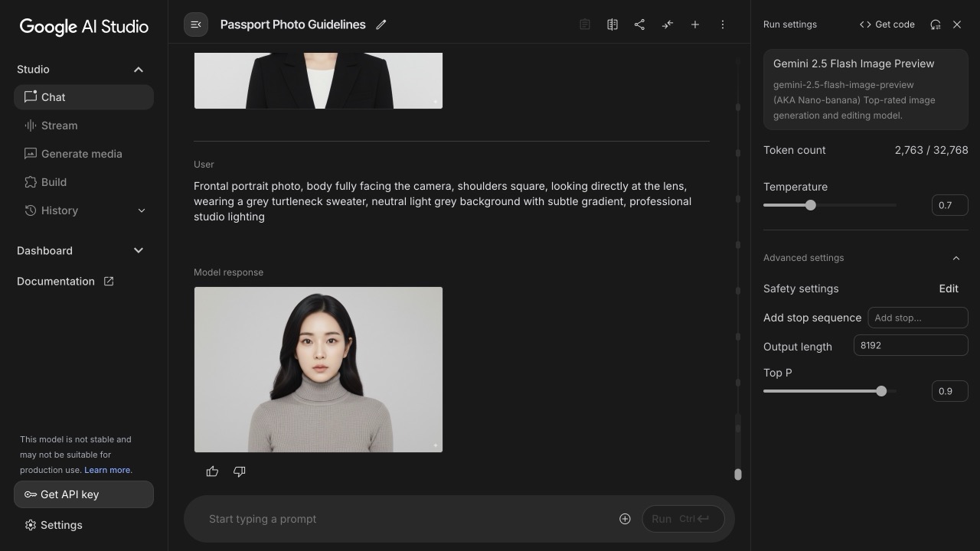Viewport: 980px width, 551px height.
Task: Give thumbs up to model response
Action: click(x=212, y=471)
